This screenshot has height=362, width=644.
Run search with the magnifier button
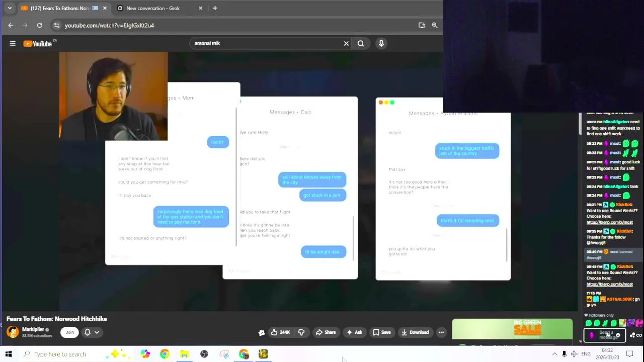[x=361, y=43]
